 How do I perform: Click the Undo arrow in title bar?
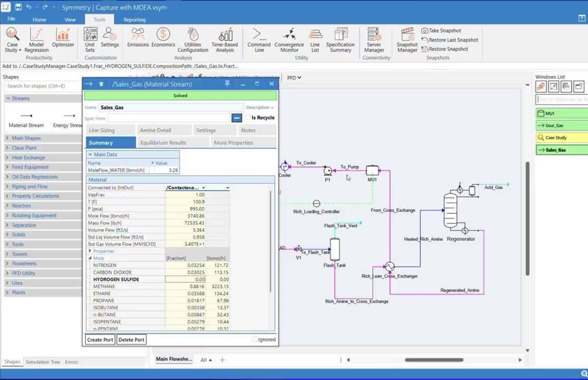point(29,7)
